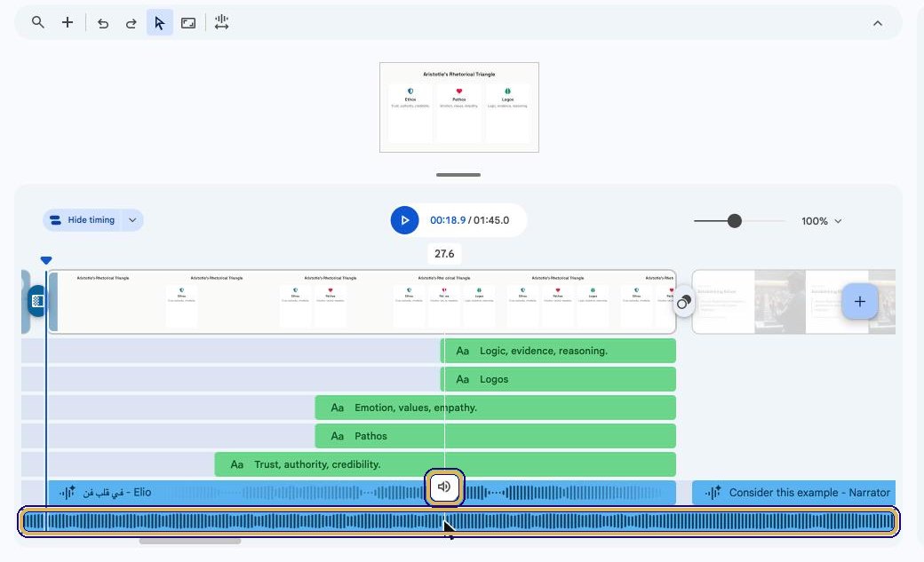Click the plus icon in the top toolbar

(68, 23)
